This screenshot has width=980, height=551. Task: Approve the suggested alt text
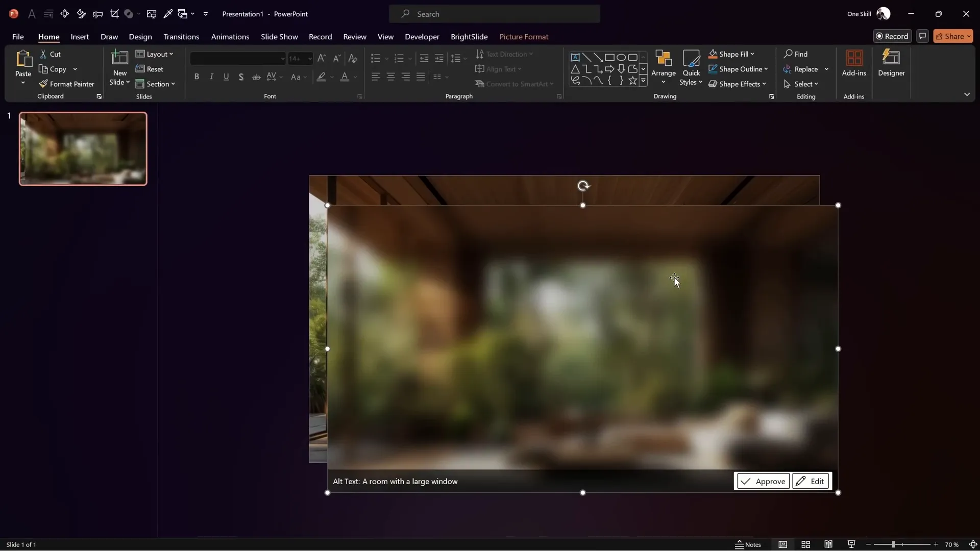[x=763, y=481]
